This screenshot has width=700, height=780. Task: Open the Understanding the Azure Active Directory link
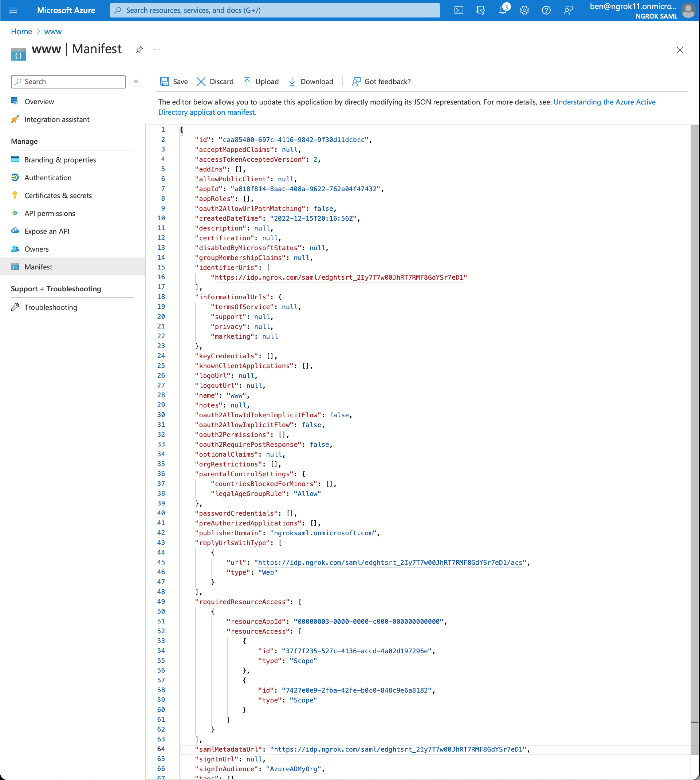click(x=604, y=102)
